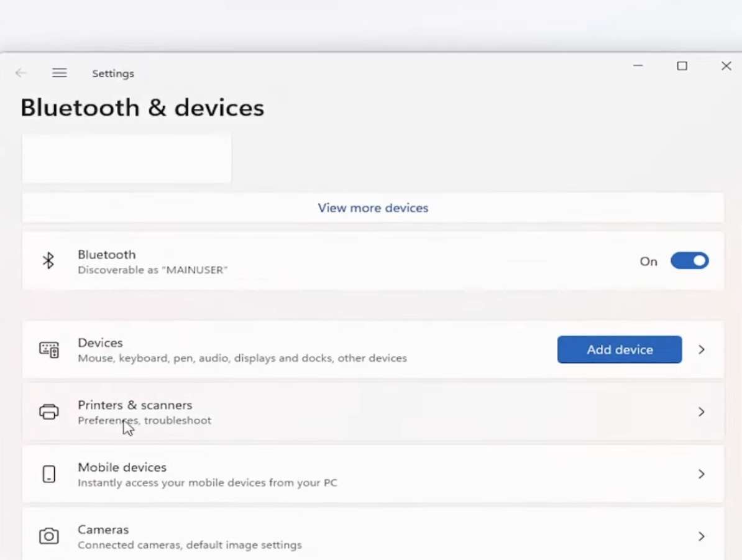This screenshot has height=560, width=742.
Task: Click the Printers & scanners printer icon
Action: coord(48,412)
